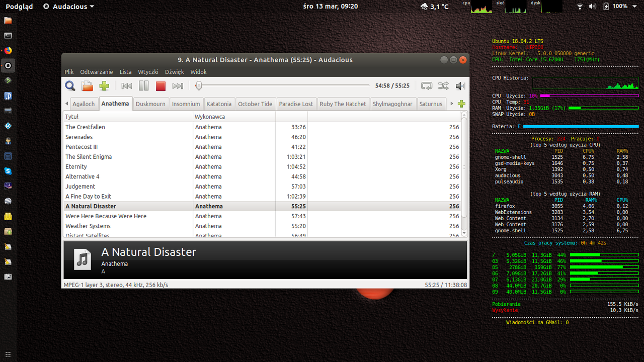Stop playback with the red square button
644x362 pixels.
point(160,86)
